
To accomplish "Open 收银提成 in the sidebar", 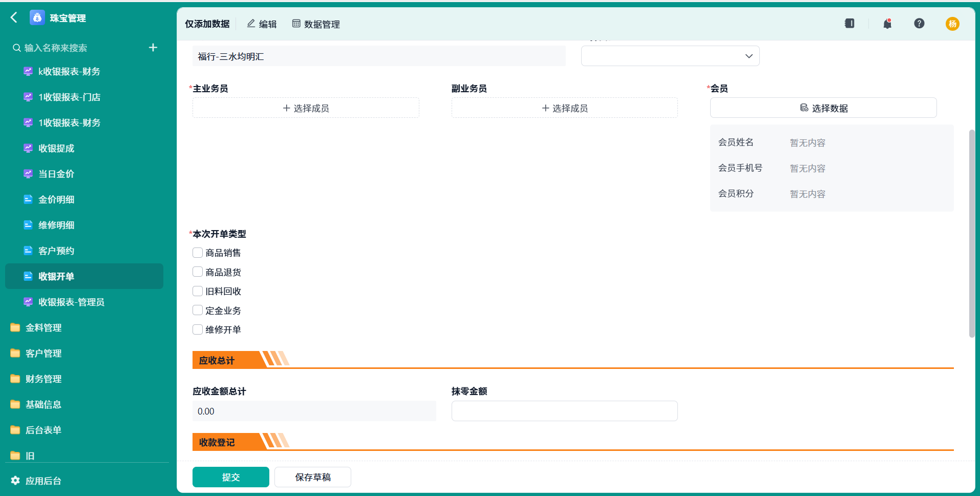I will coord(56,148).
